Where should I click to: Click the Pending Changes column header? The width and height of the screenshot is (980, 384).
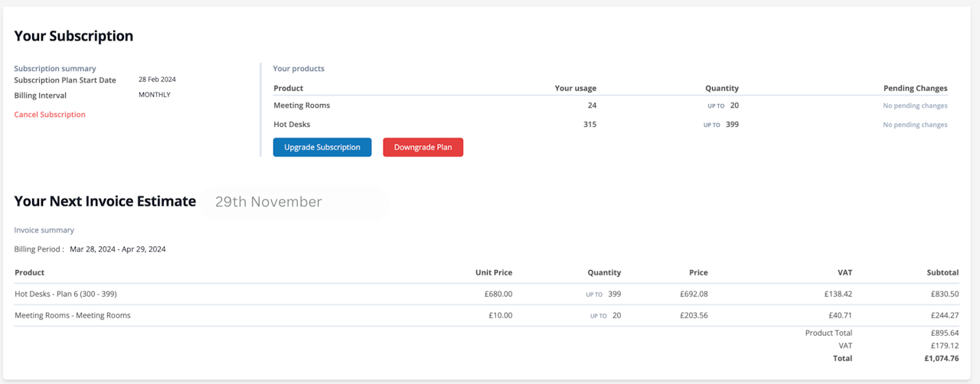[915, 89]
